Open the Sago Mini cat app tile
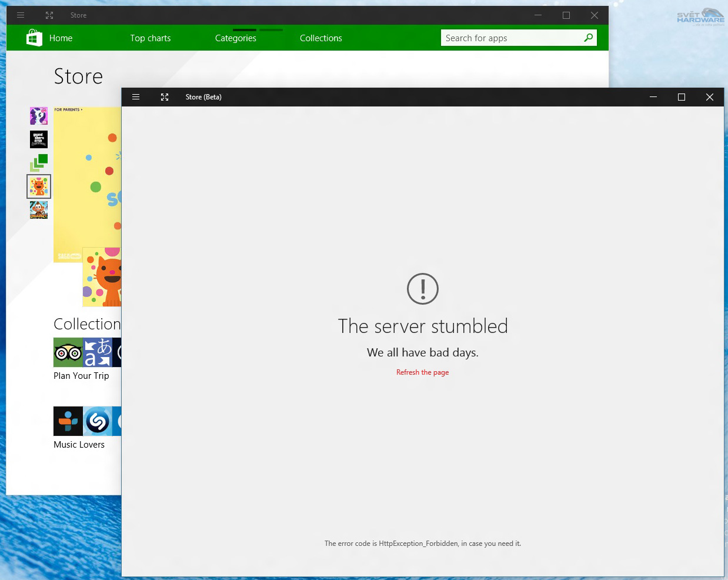This screenshot has width=728, height=580. coord(38,186)
